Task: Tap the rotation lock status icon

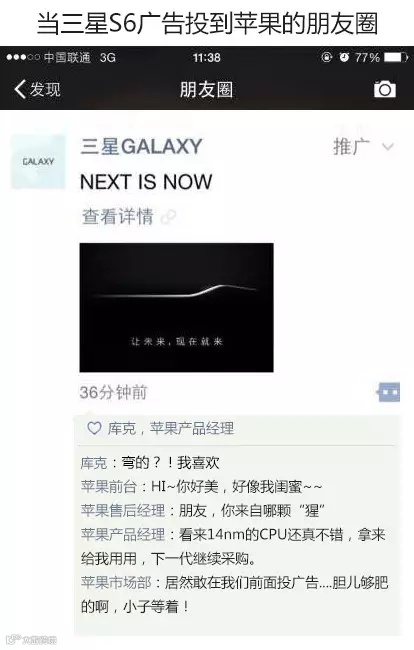Action: coord(327,57)
